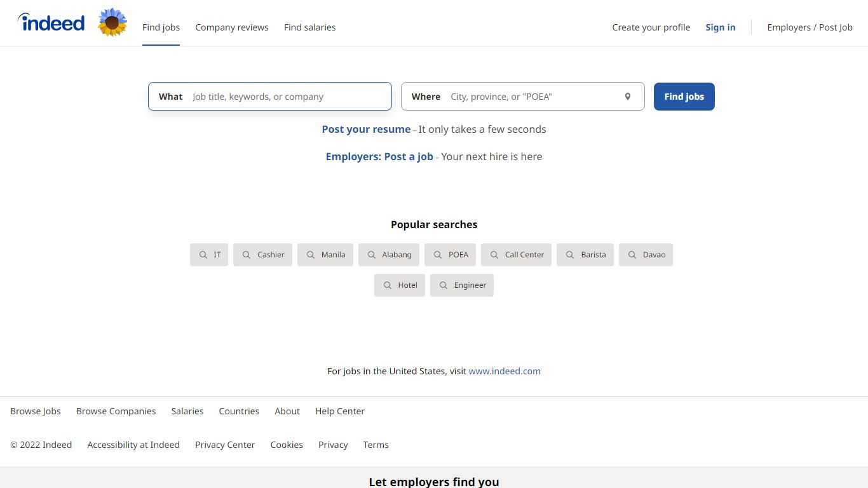Screen dimensions: 868x488
Task: Select the Find jobs navigation item
Action: (161, 27)
